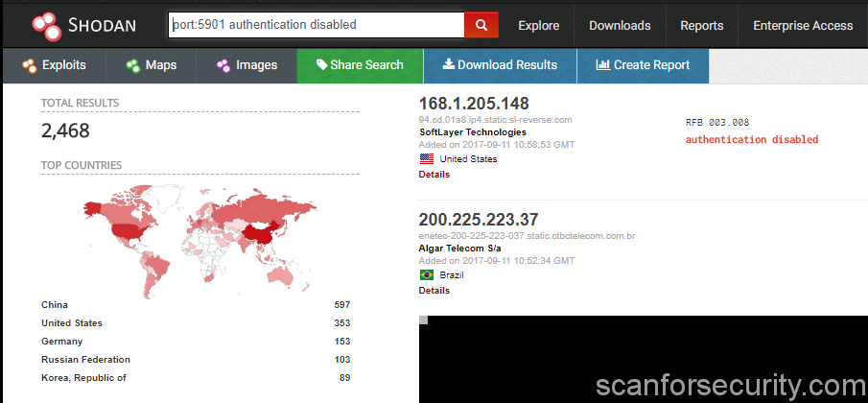Click 'Added on 2017-09-11 10:52:34 GMT' text
Viewport: 868px width, 403px height.
[497, 260]
